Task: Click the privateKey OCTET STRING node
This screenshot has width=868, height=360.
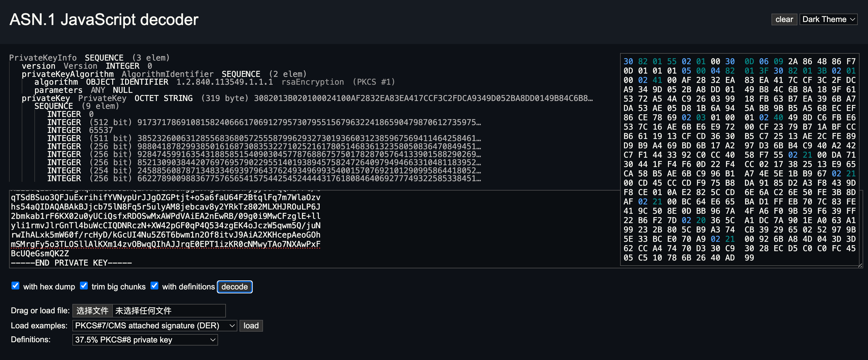Action: tap(307, 98)
